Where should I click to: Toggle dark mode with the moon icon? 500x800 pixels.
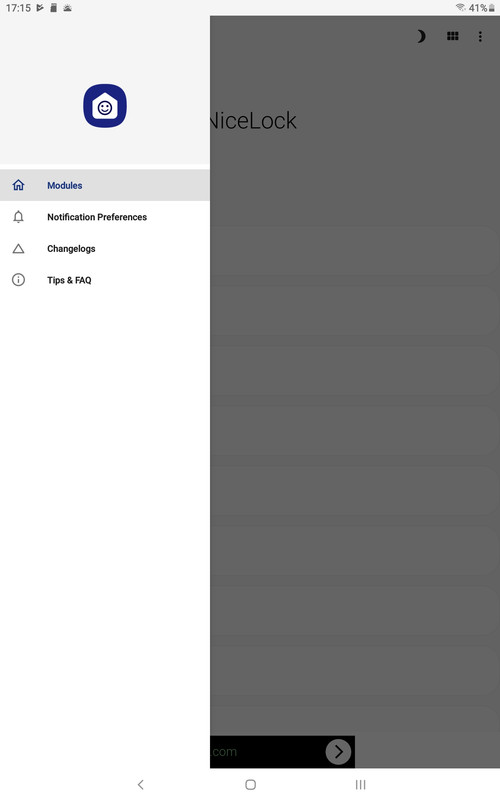pos(420,36)
